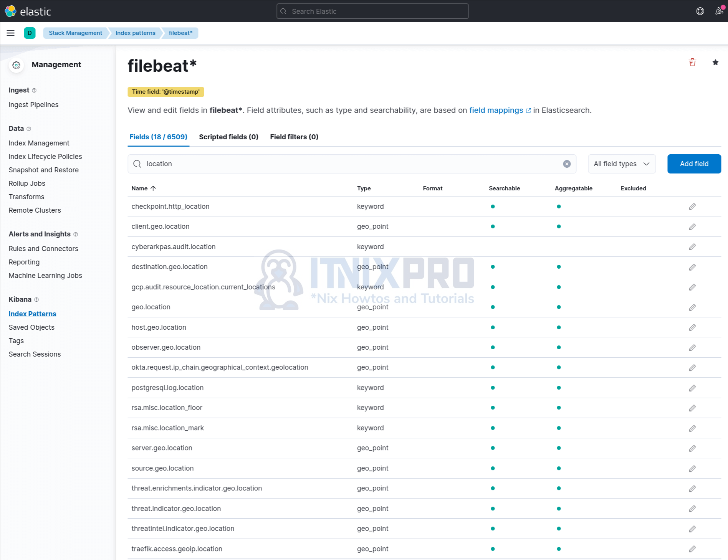Go to Stack Management breadcrumb
This screenshot has height=560, width=728.
[x=75, y=33]
